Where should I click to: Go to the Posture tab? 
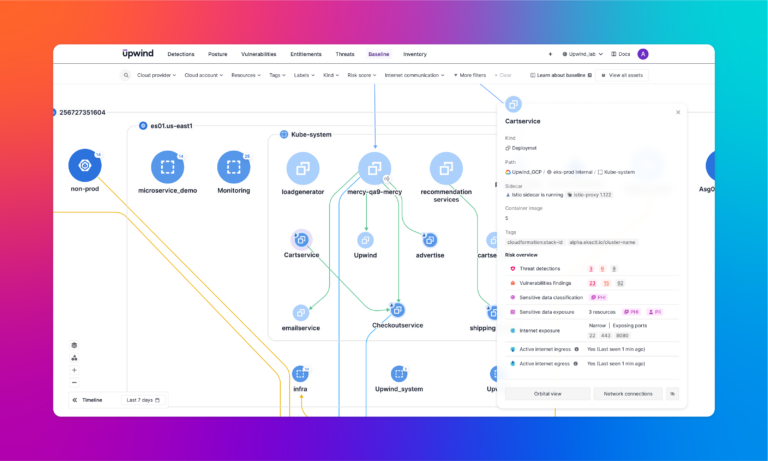(217, 54)
